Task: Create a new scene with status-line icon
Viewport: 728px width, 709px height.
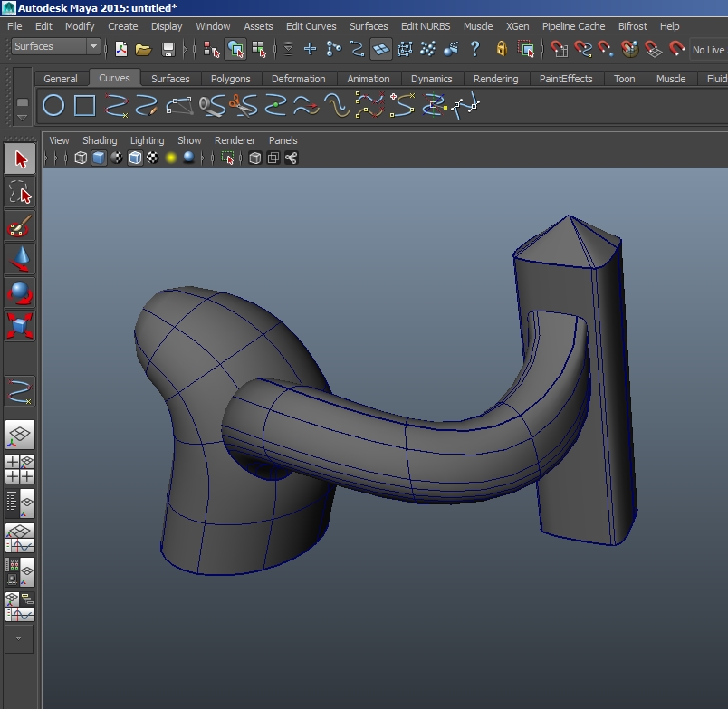Action: pos(121,49)
